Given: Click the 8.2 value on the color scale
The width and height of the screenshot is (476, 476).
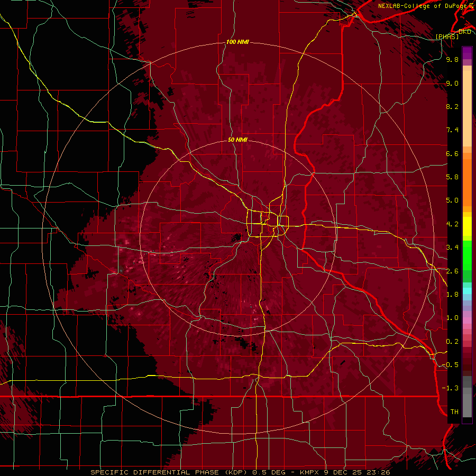Looking at the screenshot, I should 452,106.
